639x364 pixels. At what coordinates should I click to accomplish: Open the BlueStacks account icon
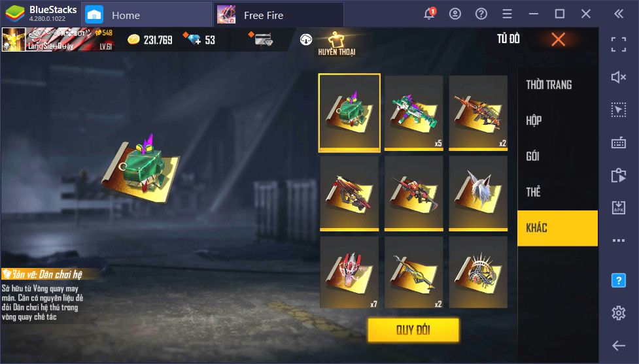click(x=455, y=14)
